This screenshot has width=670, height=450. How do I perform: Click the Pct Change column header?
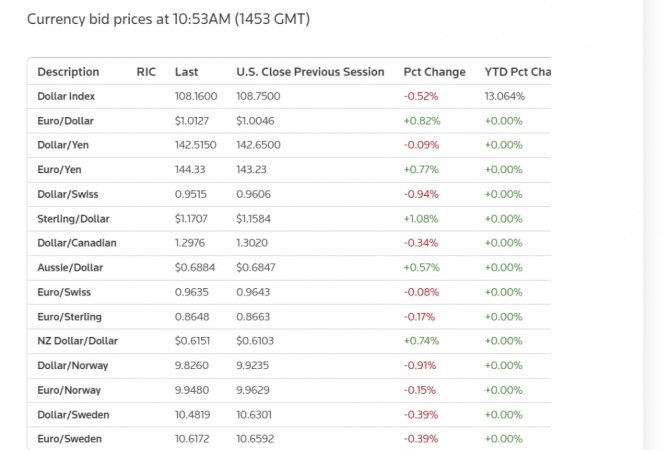tap(434, 72)
